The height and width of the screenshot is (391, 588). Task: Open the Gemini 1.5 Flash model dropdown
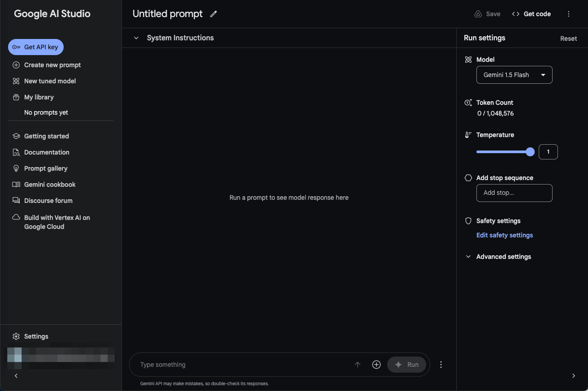coord(514,75)
